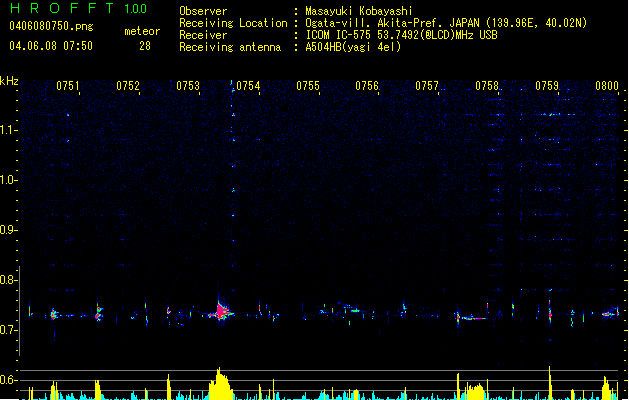Click the 0757 time marker

pyautogui.click(x=427, y=86)
